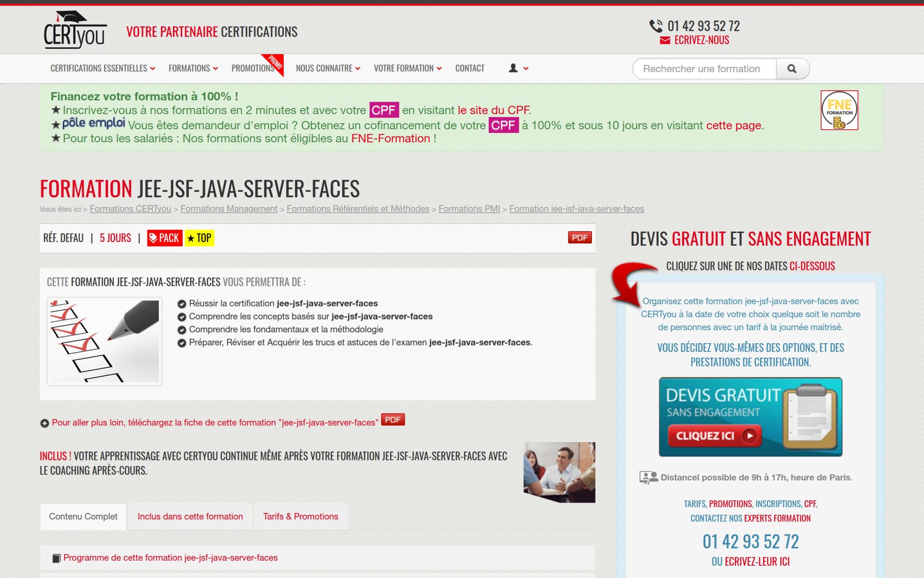Expand the Certifications Essentielles menu
The height and width of the screenshot is (578, 924).
coord(103,68)
